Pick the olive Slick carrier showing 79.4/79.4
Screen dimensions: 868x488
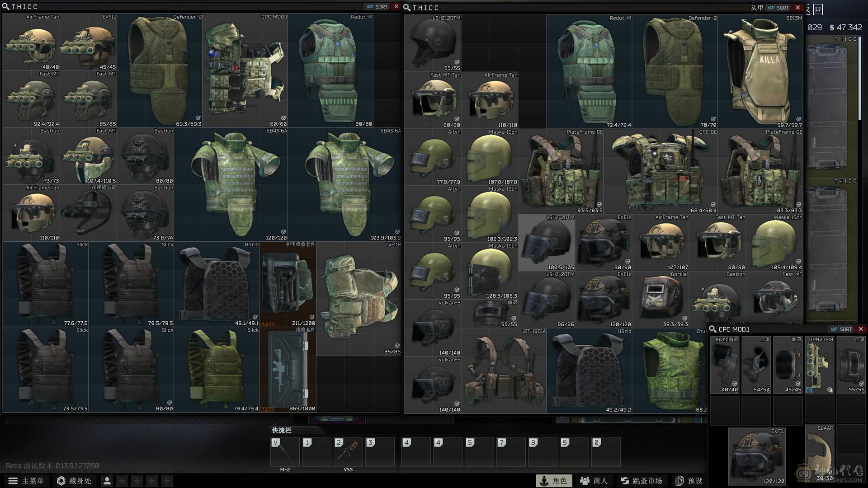pyautogui.click(x=217, y=370)
